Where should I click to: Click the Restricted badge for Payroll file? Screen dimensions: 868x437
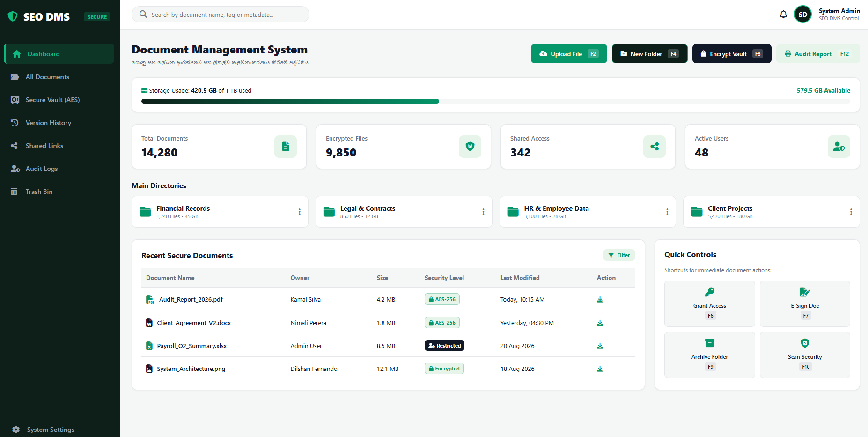pyautogui.click(x=444, y=346)
